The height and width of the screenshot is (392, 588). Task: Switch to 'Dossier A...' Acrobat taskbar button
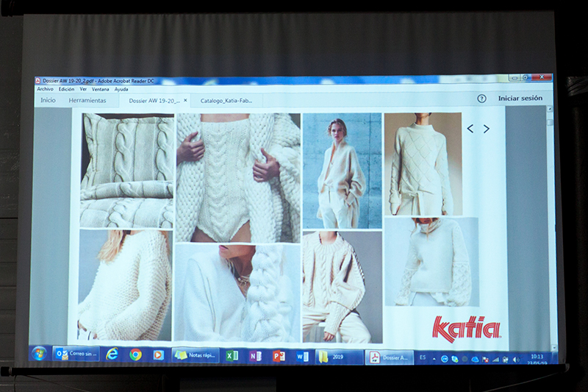(389, 358)
